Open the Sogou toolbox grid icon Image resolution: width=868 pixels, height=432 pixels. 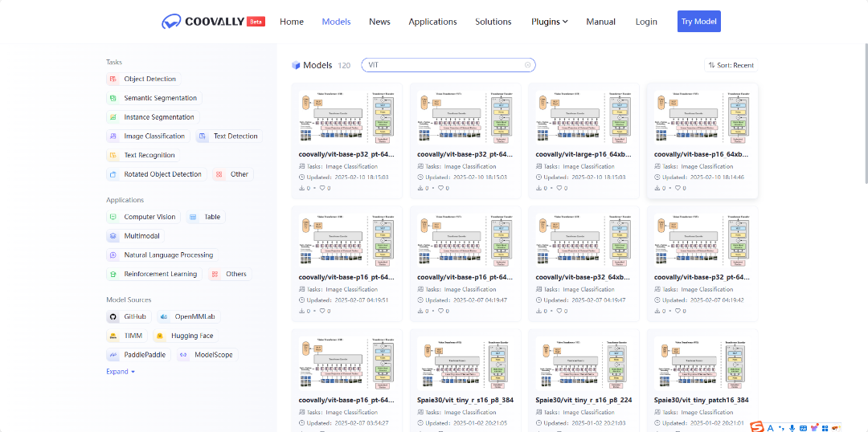(825, 428)
